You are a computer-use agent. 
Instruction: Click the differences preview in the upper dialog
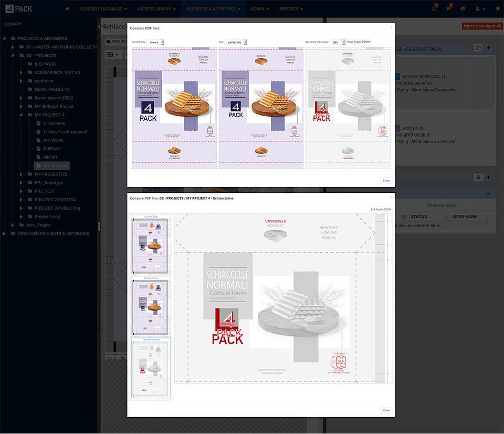pyautogui.click(x=348, y=108)
